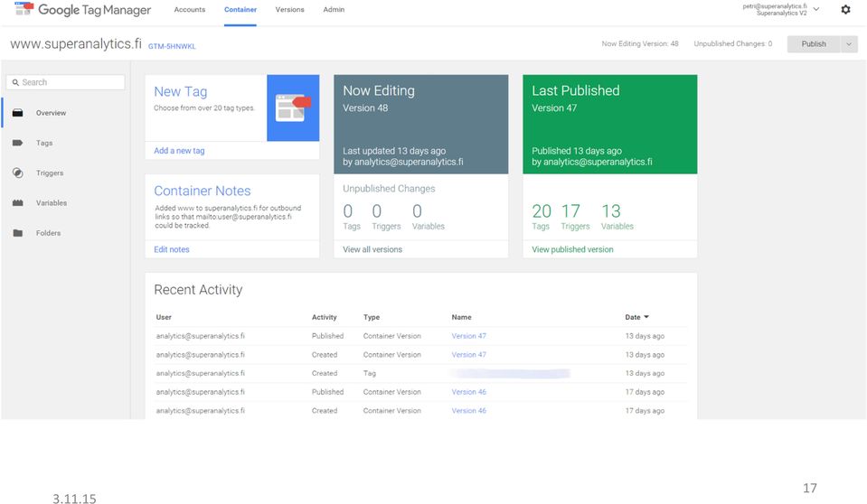
Task: Click 'Unpublished Changes: 0' header text
Action: [732, 43]
